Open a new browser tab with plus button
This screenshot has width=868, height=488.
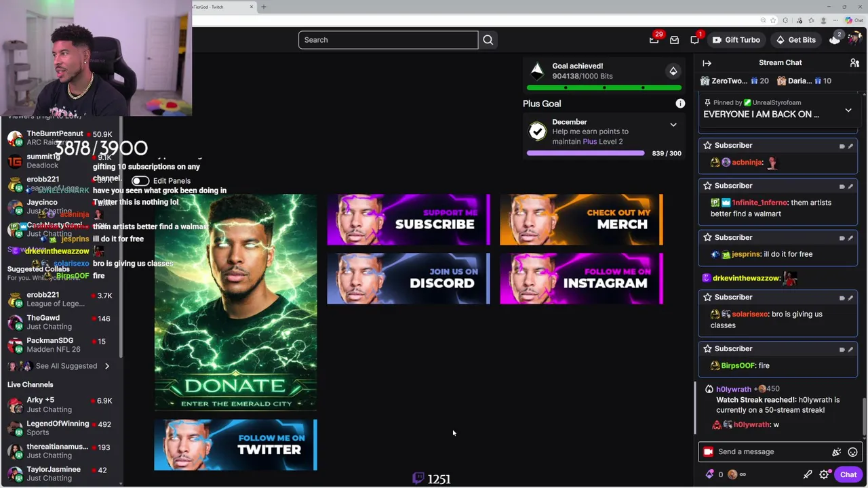(x=264, y=7)
